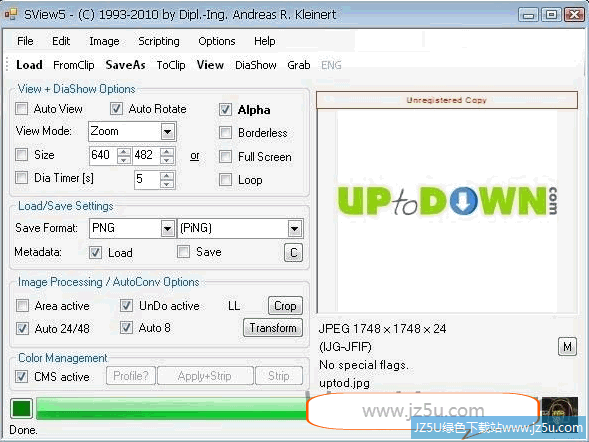The image size is (589, 442).
Task: Click the green color square indicator
Action: 21,409
